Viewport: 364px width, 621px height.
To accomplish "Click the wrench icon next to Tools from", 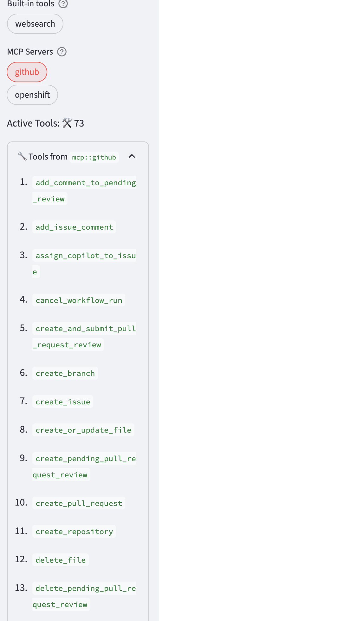I will [22, 156].
